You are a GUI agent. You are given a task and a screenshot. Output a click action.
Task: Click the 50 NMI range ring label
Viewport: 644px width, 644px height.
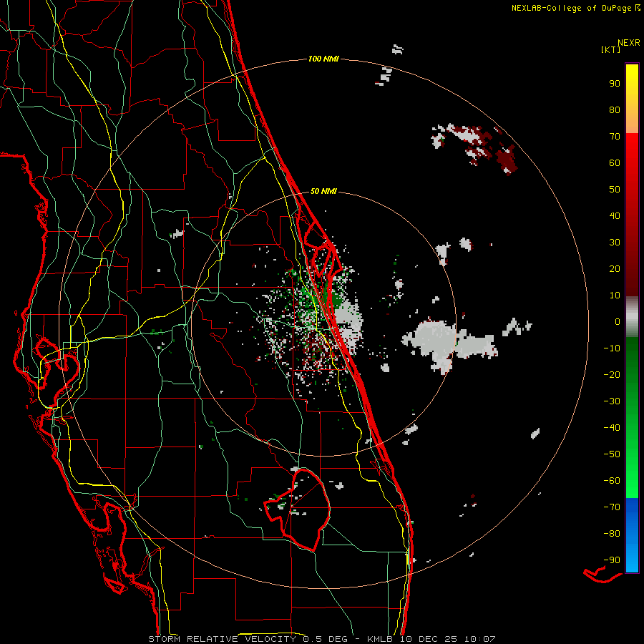tap(323, 191)
